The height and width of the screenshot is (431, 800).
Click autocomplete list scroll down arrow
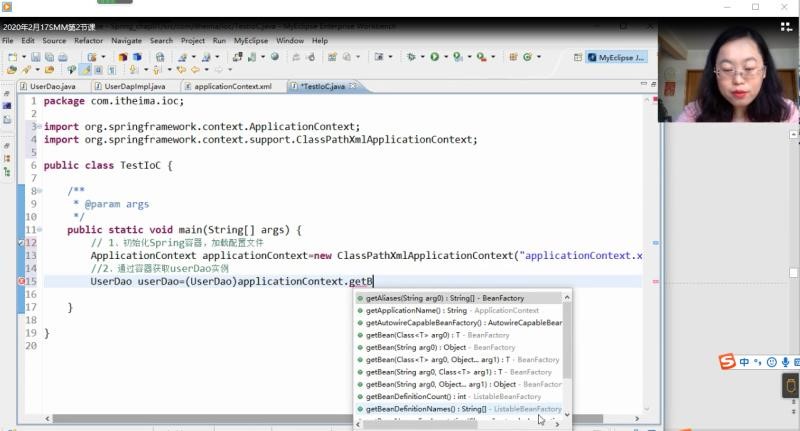click(567, 415)
